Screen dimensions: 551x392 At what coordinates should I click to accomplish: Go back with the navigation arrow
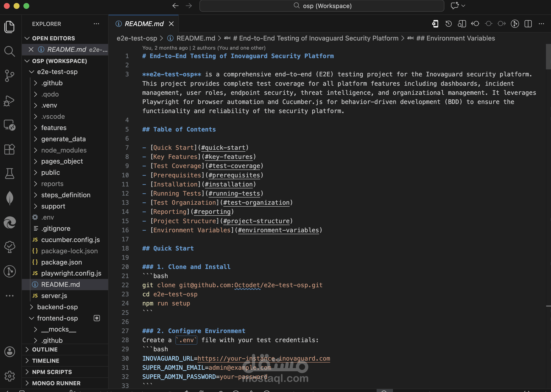(175, 6)
